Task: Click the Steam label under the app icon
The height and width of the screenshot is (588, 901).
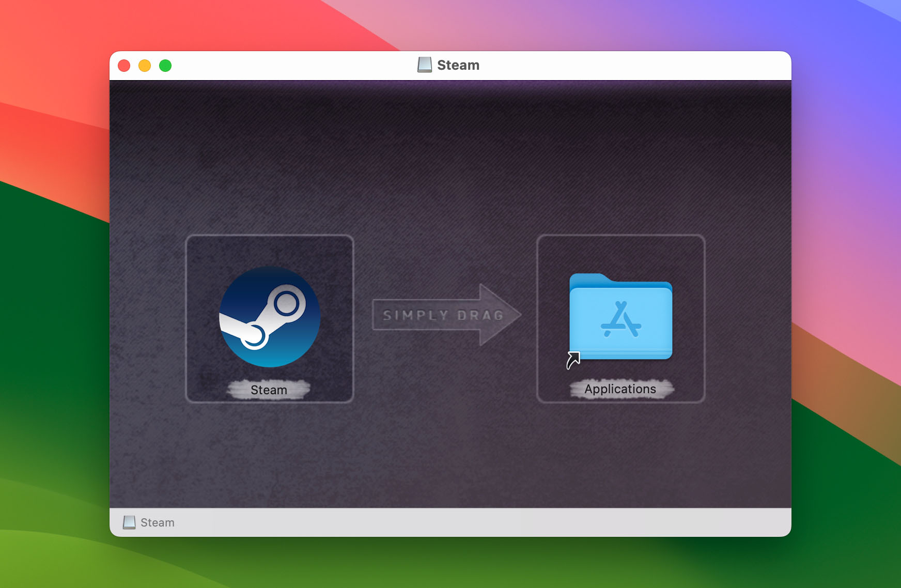Action: [269, 390]
